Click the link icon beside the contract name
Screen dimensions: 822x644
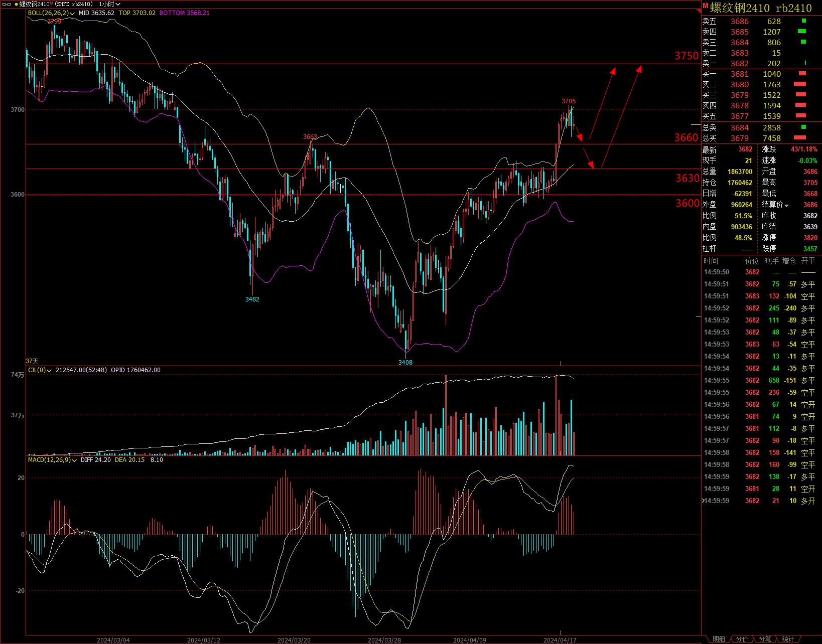coord(7,4)
